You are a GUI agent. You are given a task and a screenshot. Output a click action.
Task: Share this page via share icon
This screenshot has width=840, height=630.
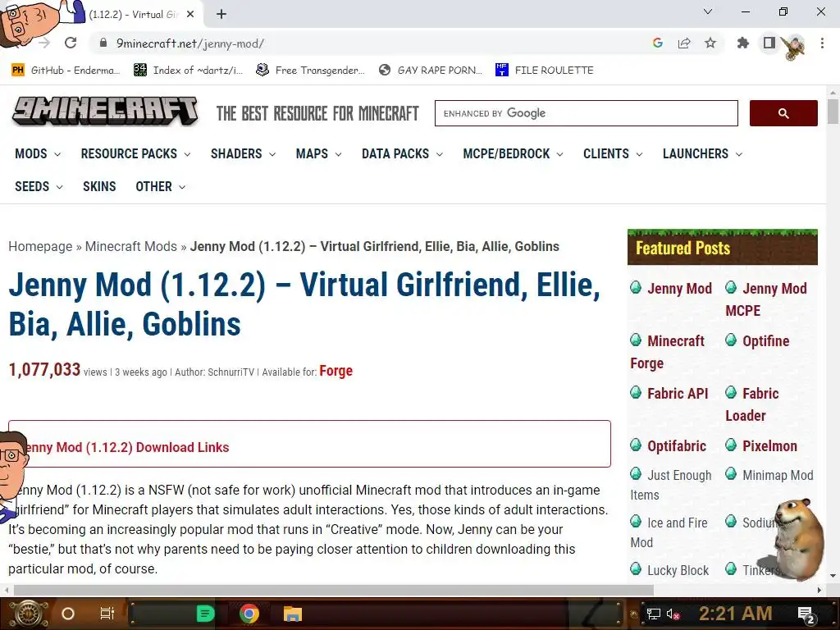click(684, 43)
